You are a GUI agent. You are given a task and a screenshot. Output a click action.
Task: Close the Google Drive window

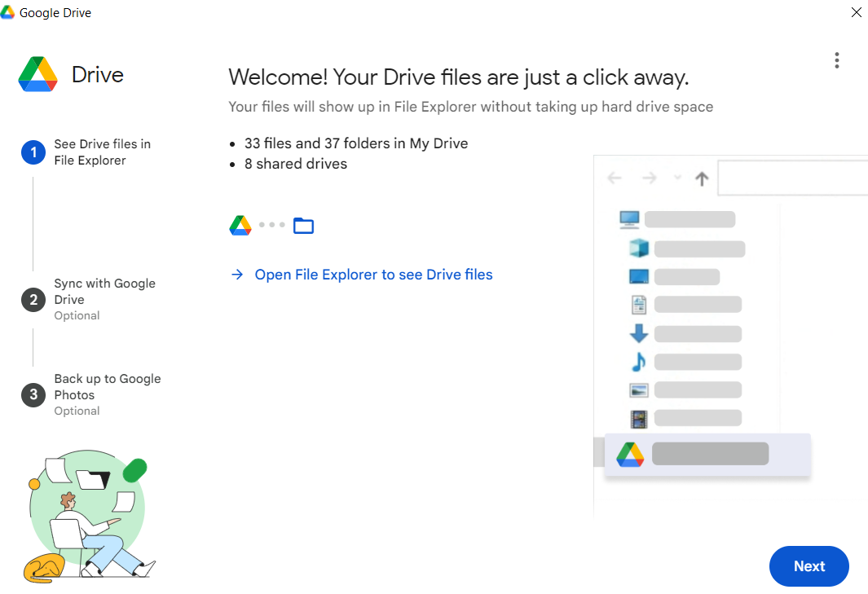[x=856, y=12]
